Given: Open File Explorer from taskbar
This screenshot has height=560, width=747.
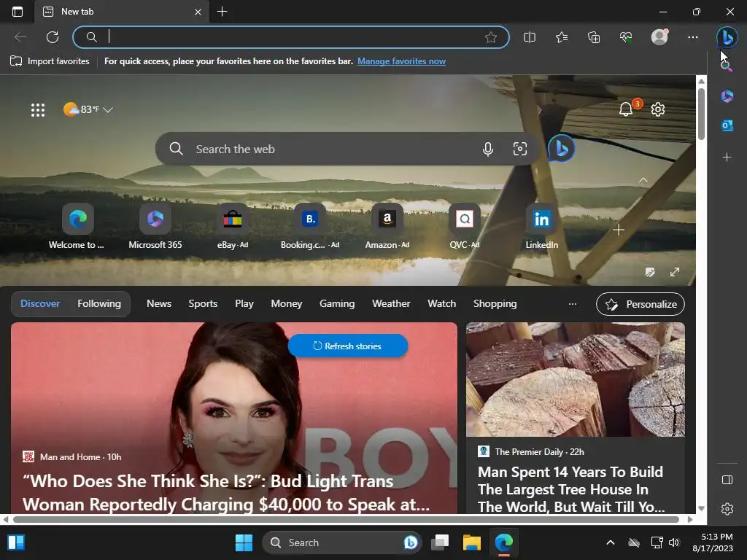Looking at the screenshot, I should point(472,542).
